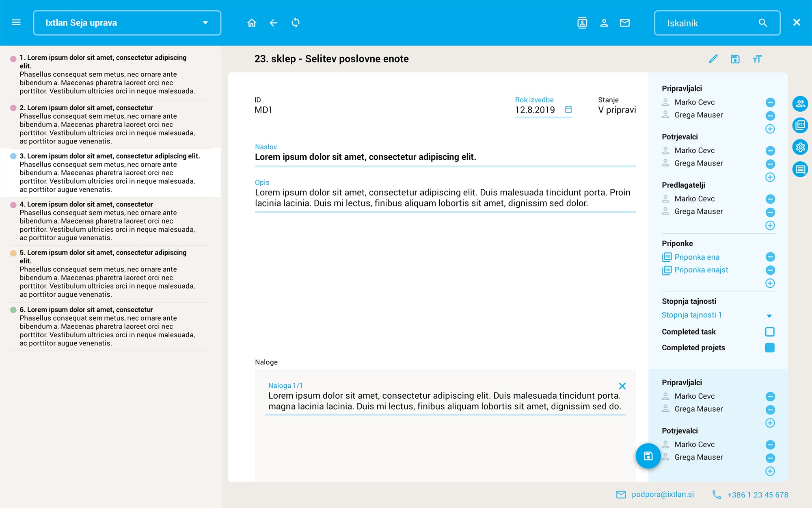The height and width of the screenshot is (508, 812).
Task: Open the calendar icon next to 12.8.2019
Action: click(x=568, y=109)
